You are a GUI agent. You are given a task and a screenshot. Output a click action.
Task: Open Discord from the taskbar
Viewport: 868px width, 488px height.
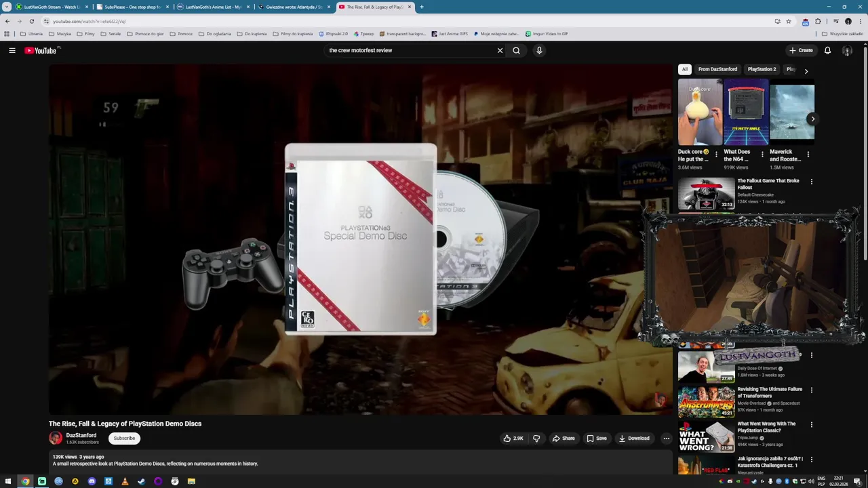pyautogui.click(x=92, y=481)
